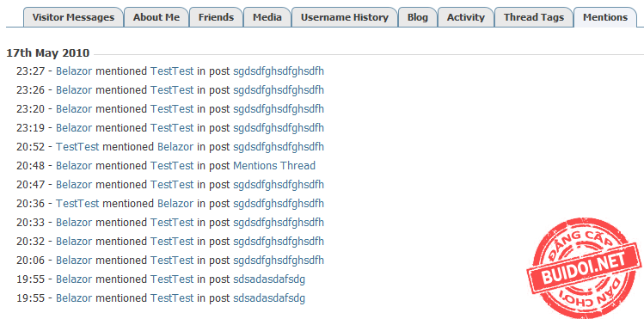Click Belazor mentioned user at 20:36
This screenshot has height=319, width=644.
[175, 203]
